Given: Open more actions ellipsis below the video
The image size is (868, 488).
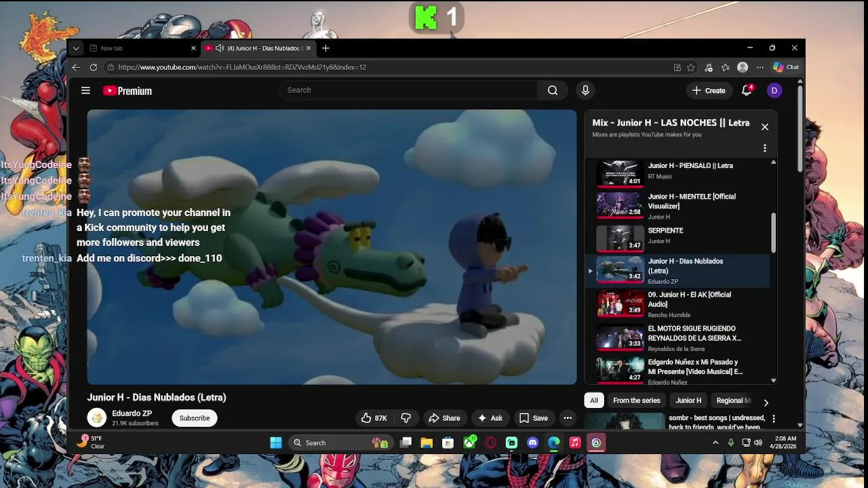Looking at the screenshot, I should [x=568, y=418].
